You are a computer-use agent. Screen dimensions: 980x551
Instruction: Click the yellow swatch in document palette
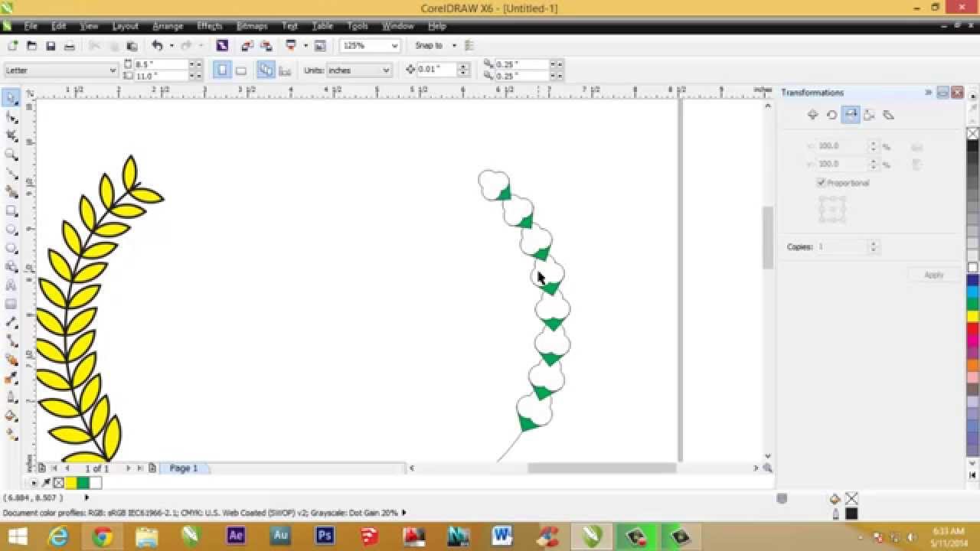70,483
